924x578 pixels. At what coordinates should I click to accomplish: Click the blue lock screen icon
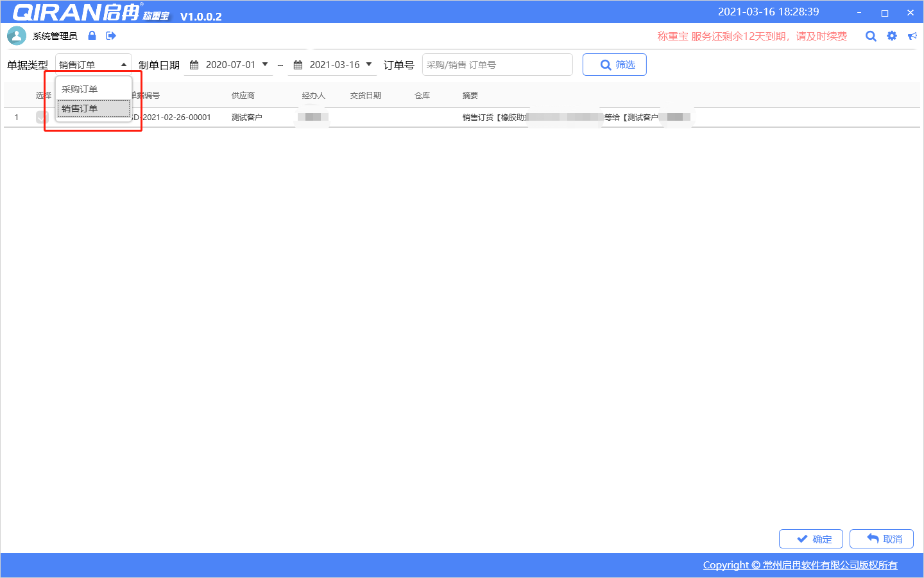click(92, 36)
